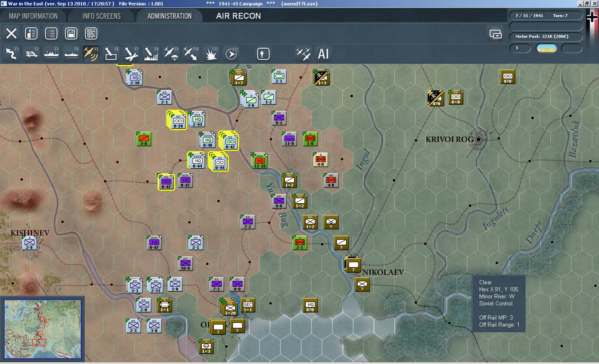
Task: Select infantry unit labeled 2-3
Action: [x=133, y=326]
